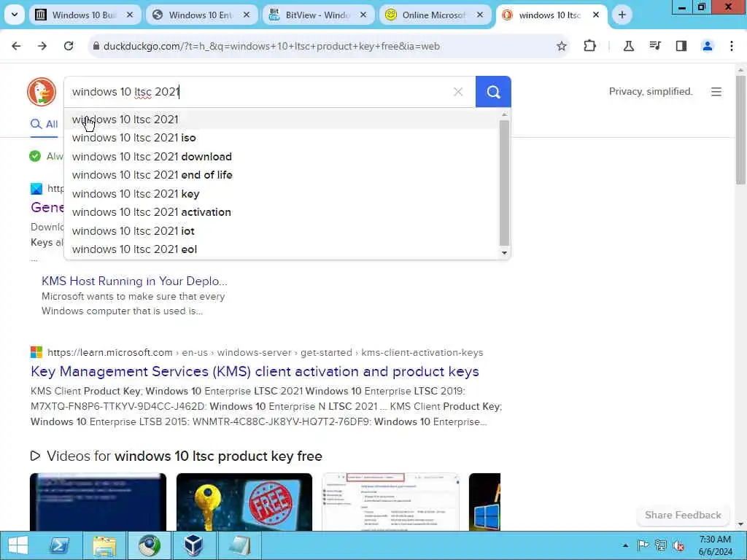
Task: Show hidden system tray icons
Action: [x=625, y=545]
